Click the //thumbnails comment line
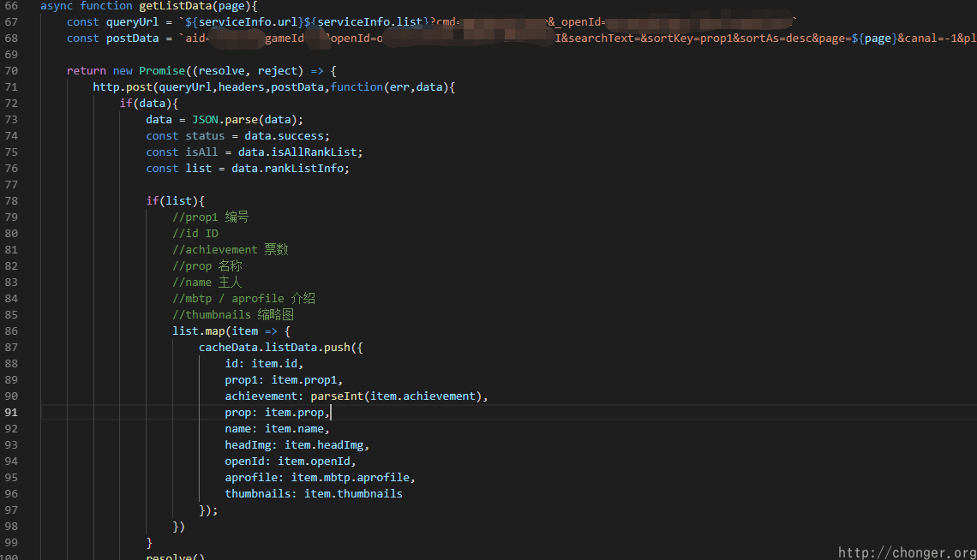 tap(233, 315)
